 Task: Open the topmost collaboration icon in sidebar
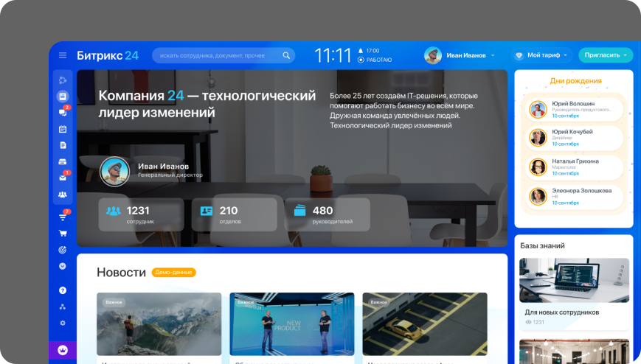(x=63, y=80)
